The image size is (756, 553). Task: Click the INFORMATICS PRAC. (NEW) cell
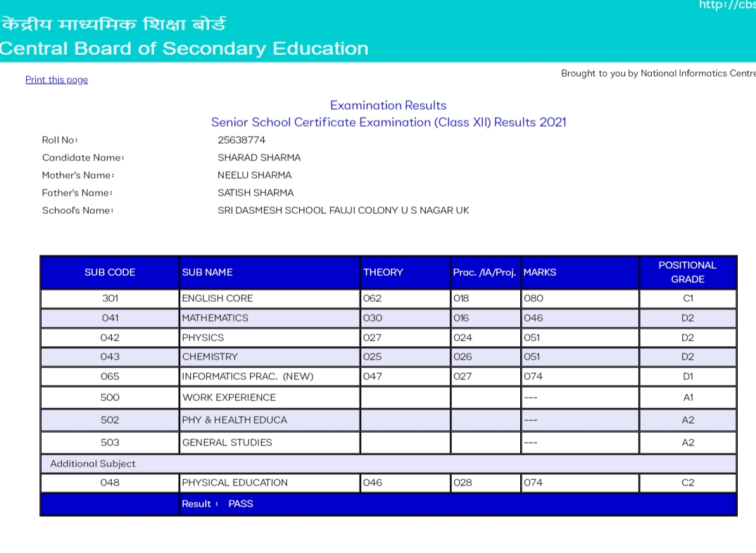coord(270,376)
